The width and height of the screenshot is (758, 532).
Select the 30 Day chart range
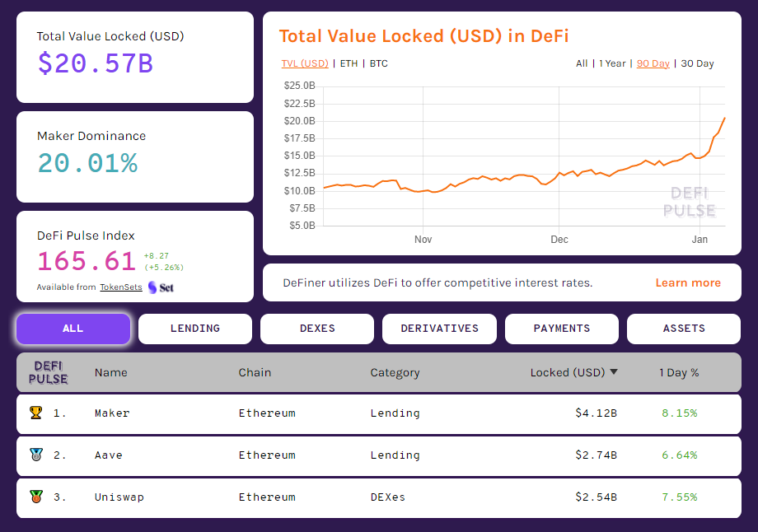[697, 63]
